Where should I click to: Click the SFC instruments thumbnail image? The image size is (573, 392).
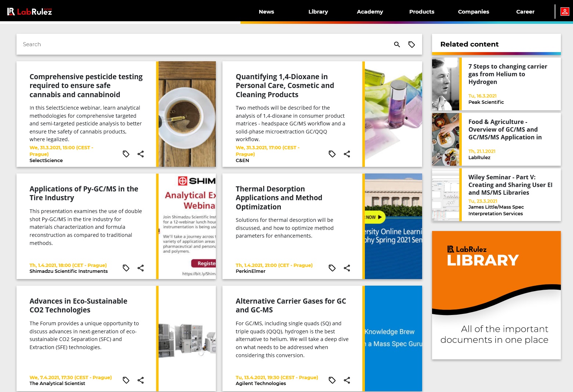coord(187,338)
